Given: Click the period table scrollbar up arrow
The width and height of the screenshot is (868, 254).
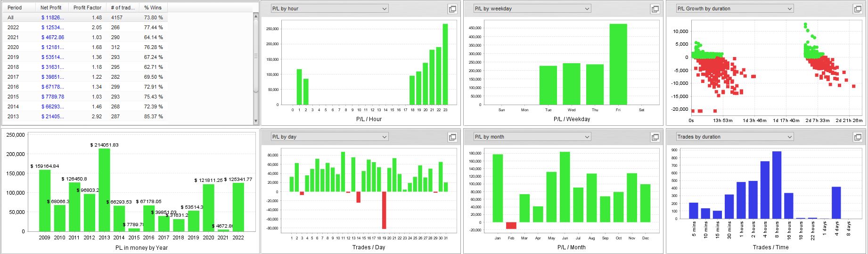Looking at the screenshot, I should [256, 16].
